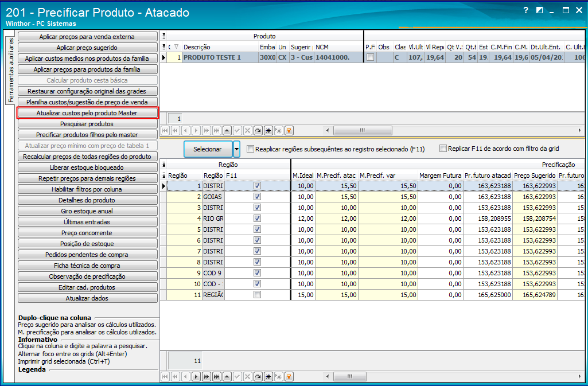Click right scroll arrow of product grid scrollbar
Screen dimensions: 588x386
580,130
